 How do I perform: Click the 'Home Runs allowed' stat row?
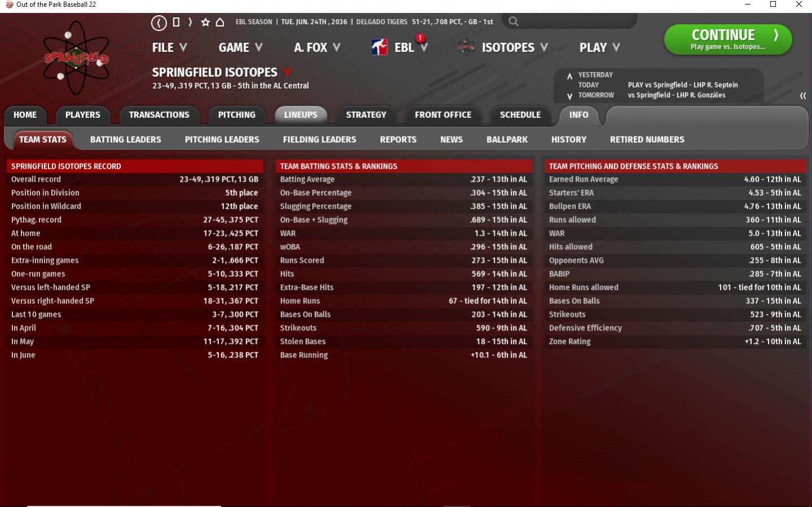pyautogui.click(x=675, y=288)
